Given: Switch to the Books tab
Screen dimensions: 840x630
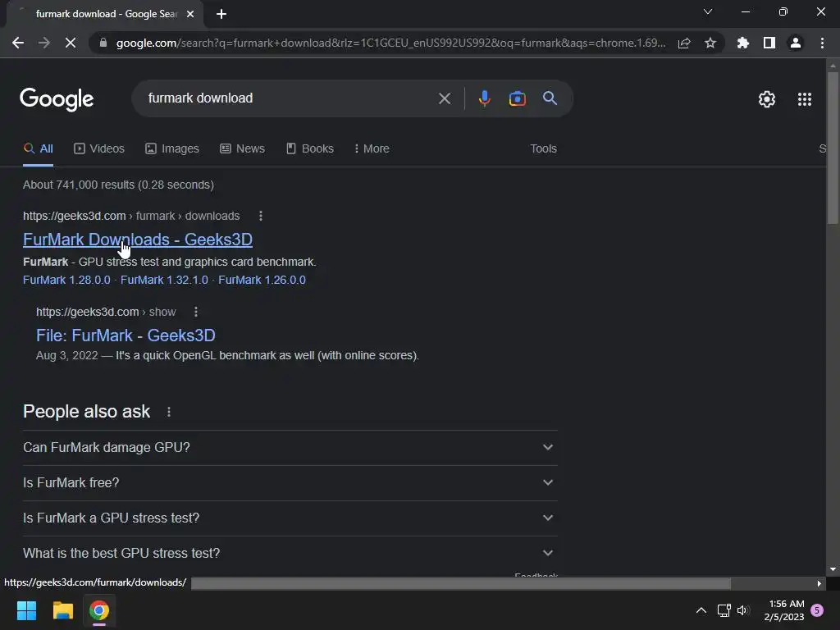Looking at the screenshot, I should click(x=309, y=149).
